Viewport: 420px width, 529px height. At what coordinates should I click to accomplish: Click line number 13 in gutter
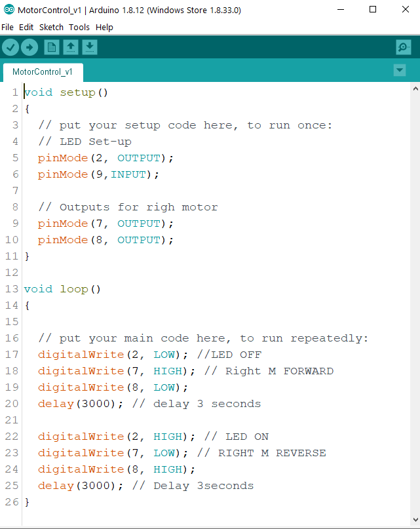coord(12,289)
